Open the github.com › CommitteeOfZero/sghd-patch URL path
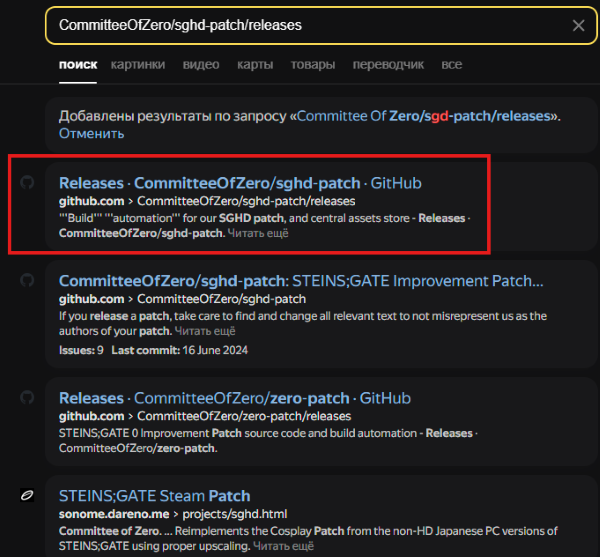 (x=183, y=299)
